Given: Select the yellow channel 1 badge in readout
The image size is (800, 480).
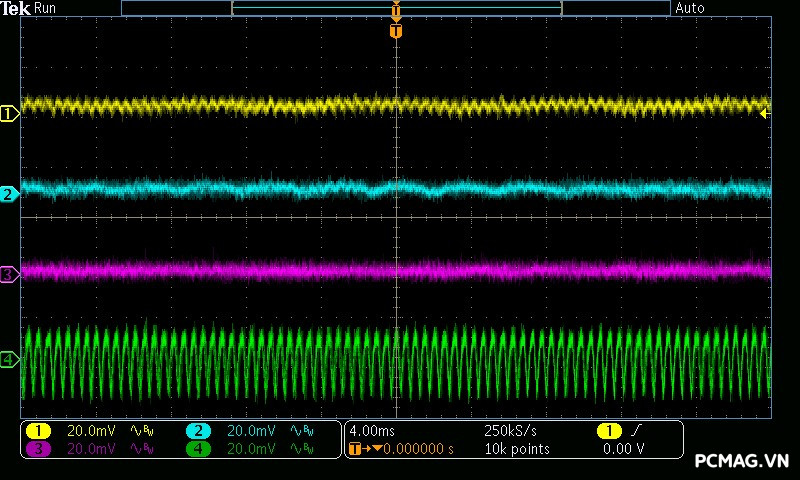Looking at the screenshot, I should [38, 430].
